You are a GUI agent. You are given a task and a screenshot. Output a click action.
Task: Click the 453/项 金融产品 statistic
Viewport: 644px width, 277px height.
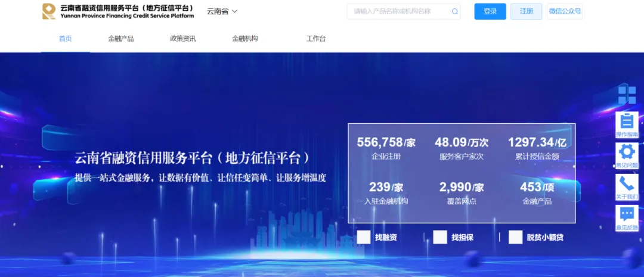[x=537, y=193]
